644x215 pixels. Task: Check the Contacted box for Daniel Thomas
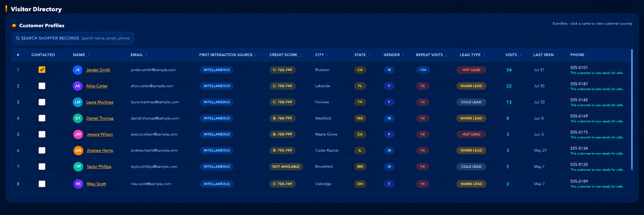pos(42,118)
